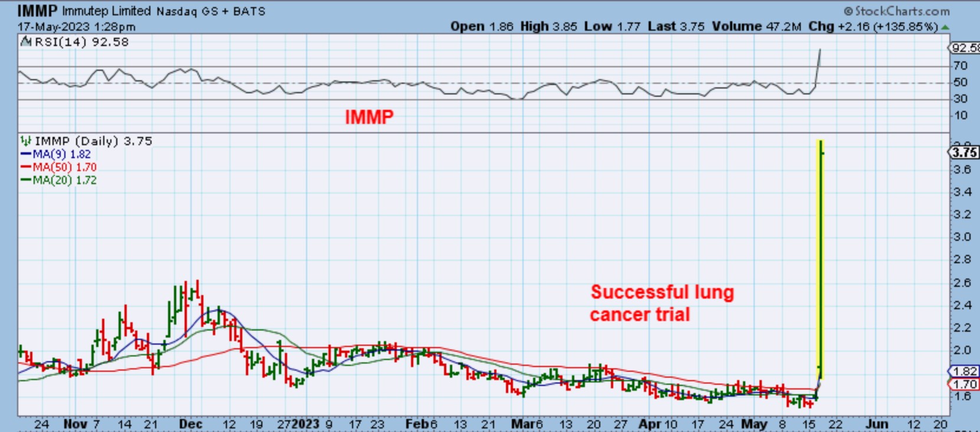Click the Low 1.77 quote value

[612, 27]
